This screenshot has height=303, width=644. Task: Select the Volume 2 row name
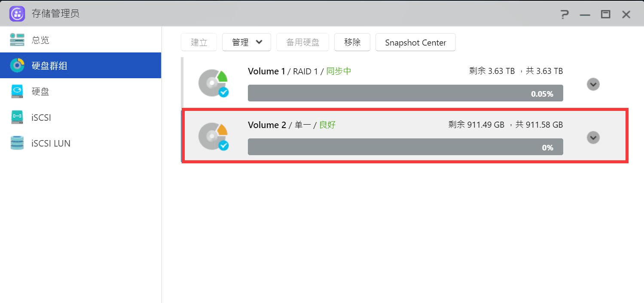267,125
